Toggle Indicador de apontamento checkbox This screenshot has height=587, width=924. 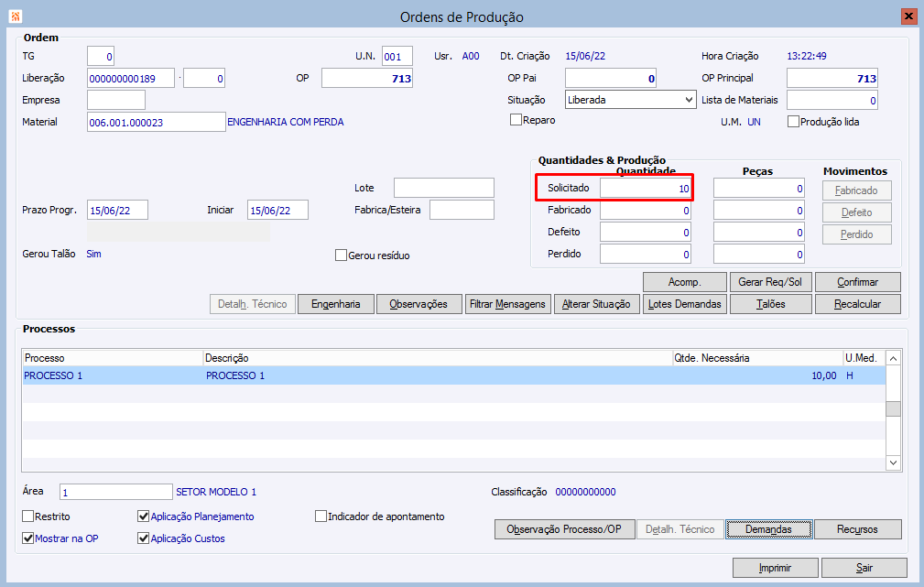click(x=321, y=516)
